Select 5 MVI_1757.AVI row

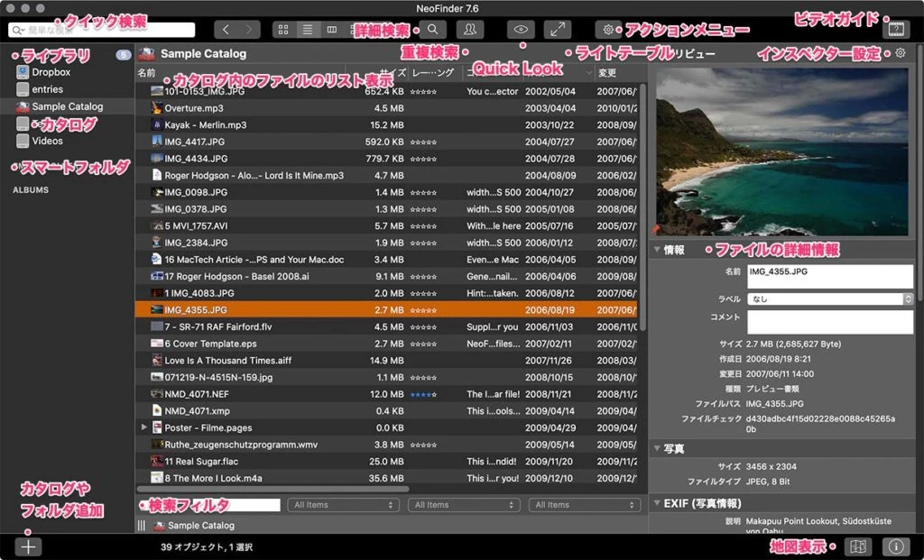click(x=386, y=225)
